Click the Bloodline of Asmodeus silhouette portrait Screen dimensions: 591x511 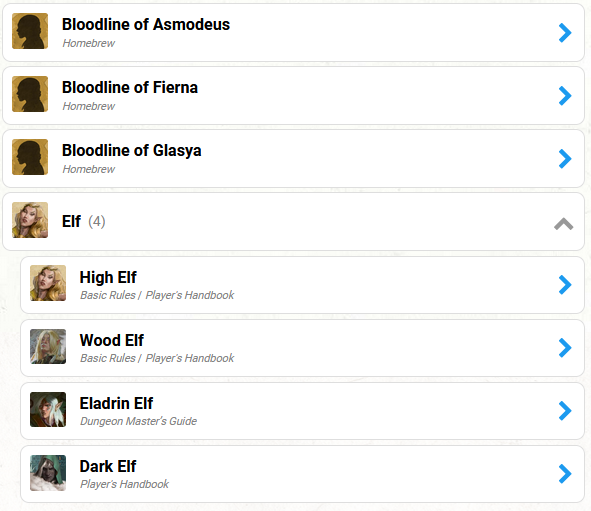point(30,31)
